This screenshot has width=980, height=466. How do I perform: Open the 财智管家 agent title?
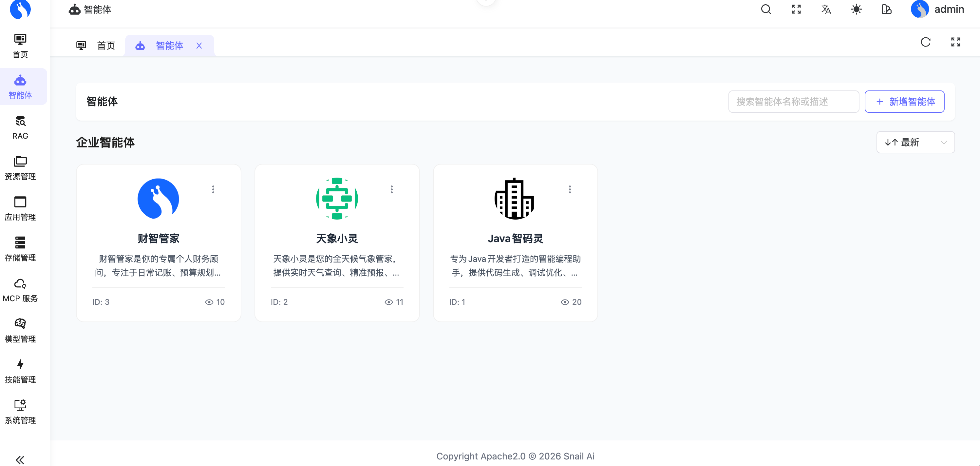click(158, 239)
